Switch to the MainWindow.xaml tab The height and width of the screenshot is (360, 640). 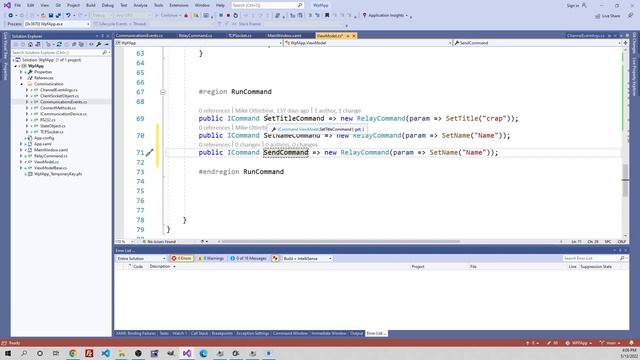284,36
